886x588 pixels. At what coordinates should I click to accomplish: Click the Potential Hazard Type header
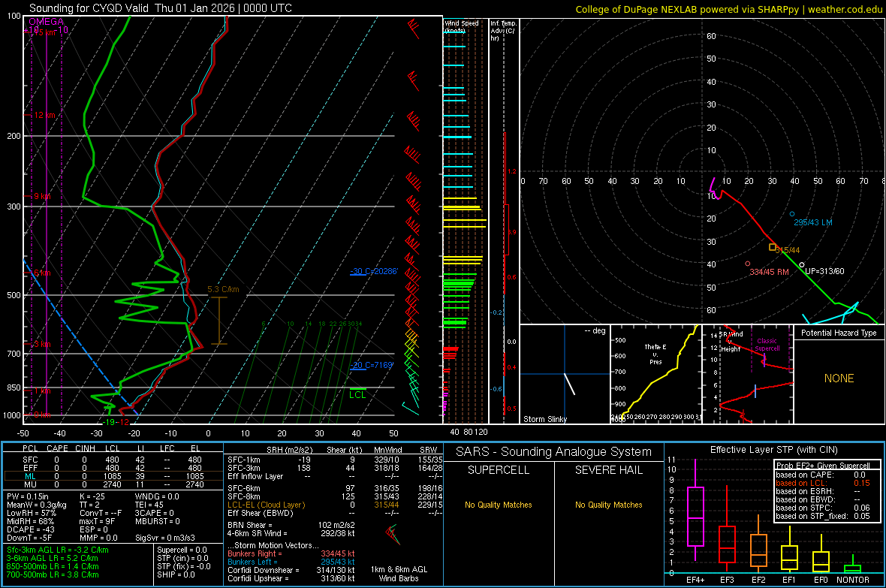click(x=839, y=333)
